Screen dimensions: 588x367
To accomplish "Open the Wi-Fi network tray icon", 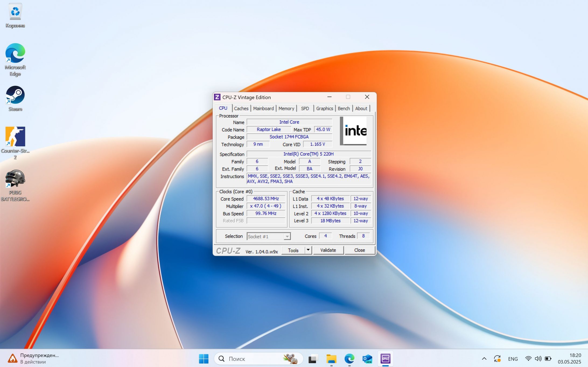I will point(528,359).
